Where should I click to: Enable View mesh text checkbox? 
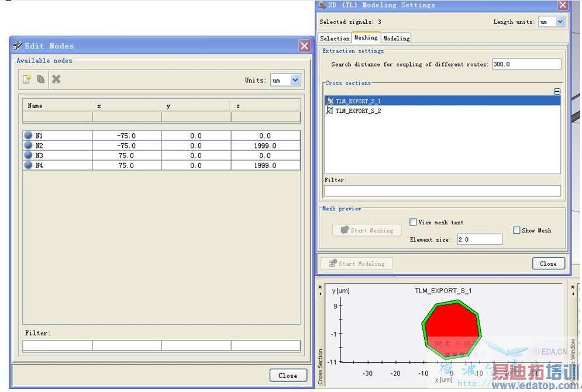413,222
